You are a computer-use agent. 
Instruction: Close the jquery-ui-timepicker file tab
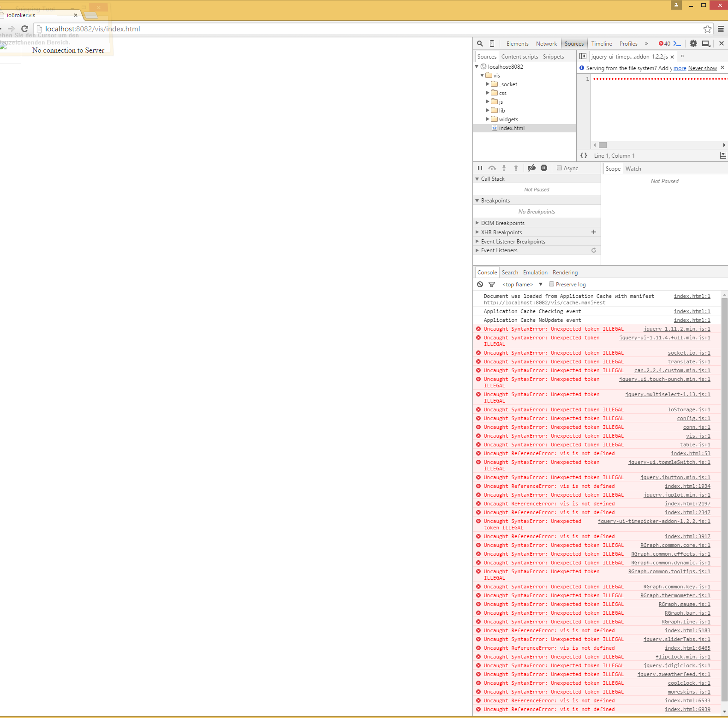[x=672, y=57]
